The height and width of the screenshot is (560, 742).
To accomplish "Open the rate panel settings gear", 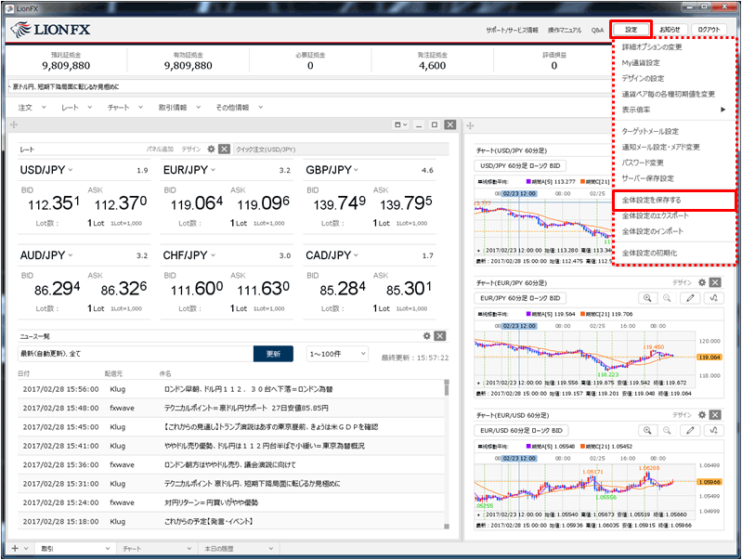I will point(211,150).
